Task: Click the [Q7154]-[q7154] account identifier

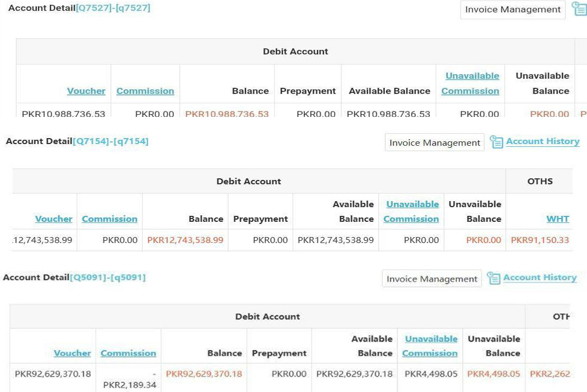Action: [110, 141]
